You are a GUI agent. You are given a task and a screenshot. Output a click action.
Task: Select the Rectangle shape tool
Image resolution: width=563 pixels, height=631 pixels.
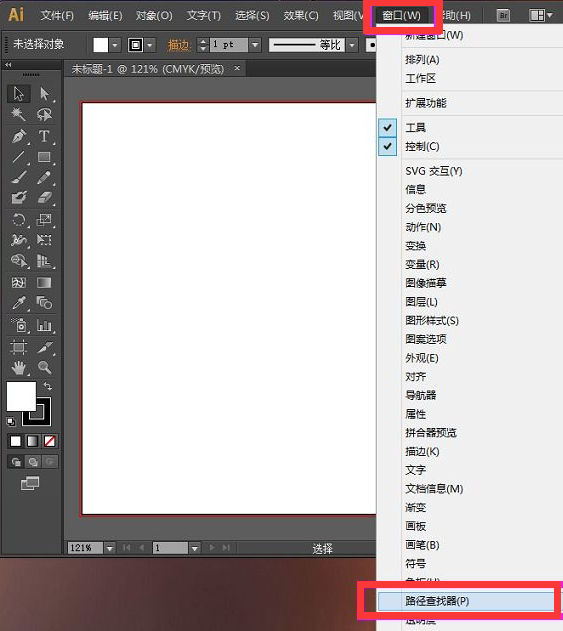click(44, 157)
